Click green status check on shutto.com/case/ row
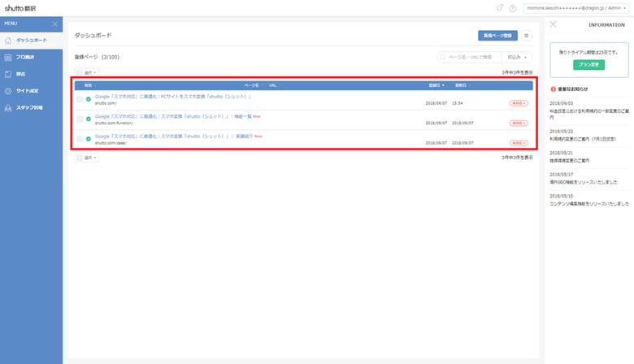The height and width of the screenshot is (364, 634). tap(88, 139)
